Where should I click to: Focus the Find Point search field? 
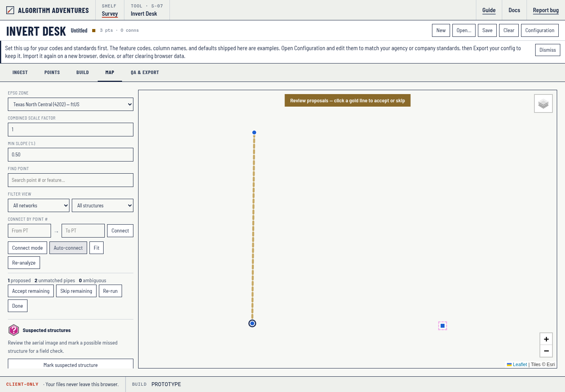pos(71,180)
